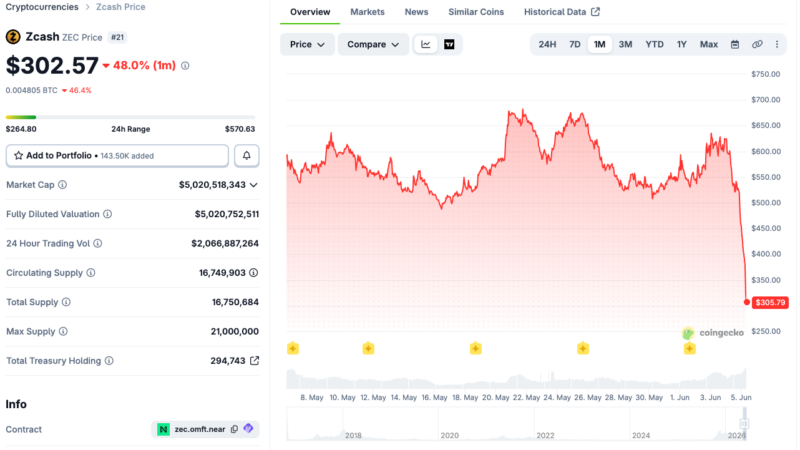This screenshot has width=800, height=450.
Task: Click the Total Supply info icon
Action: [x=66, y=302]
